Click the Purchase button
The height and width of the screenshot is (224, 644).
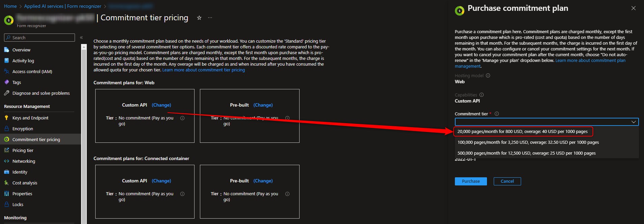(471, 181)
